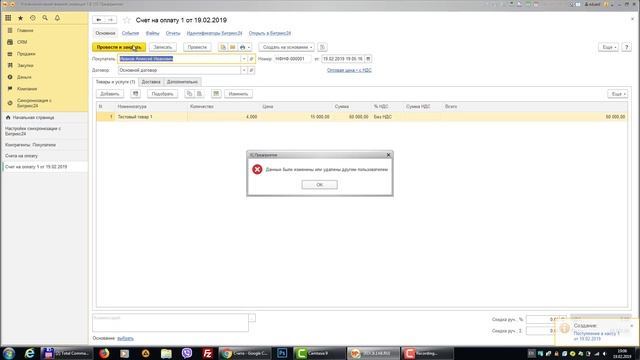Click the paste rows icon in table toolbar
The image size is (640, 360).
199,94
